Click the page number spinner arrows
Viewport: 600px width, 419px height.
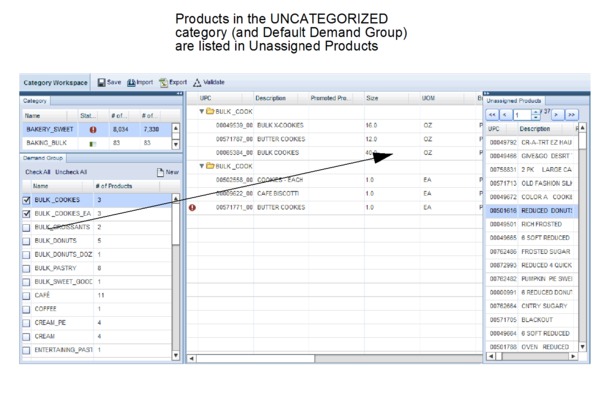click(537, 115)
